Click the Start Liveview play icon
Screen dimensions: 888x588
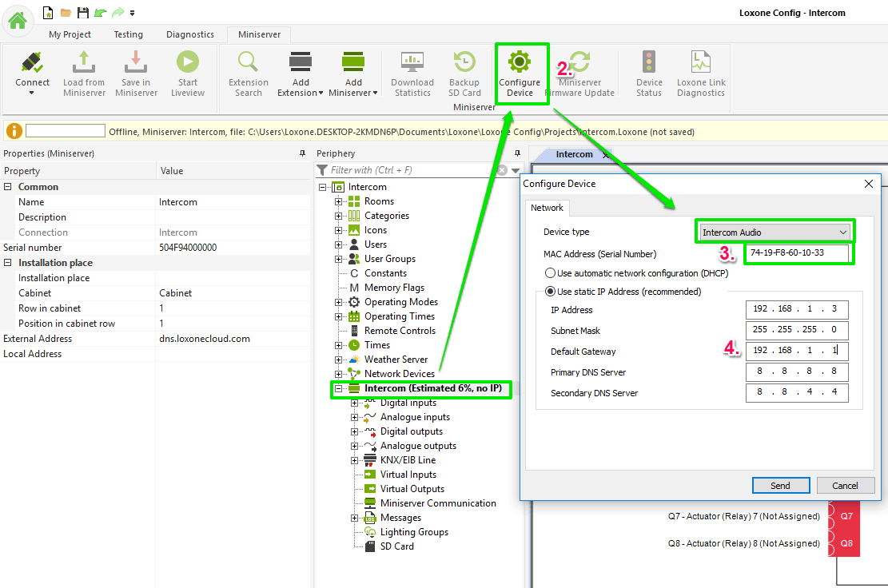point(188,62)
